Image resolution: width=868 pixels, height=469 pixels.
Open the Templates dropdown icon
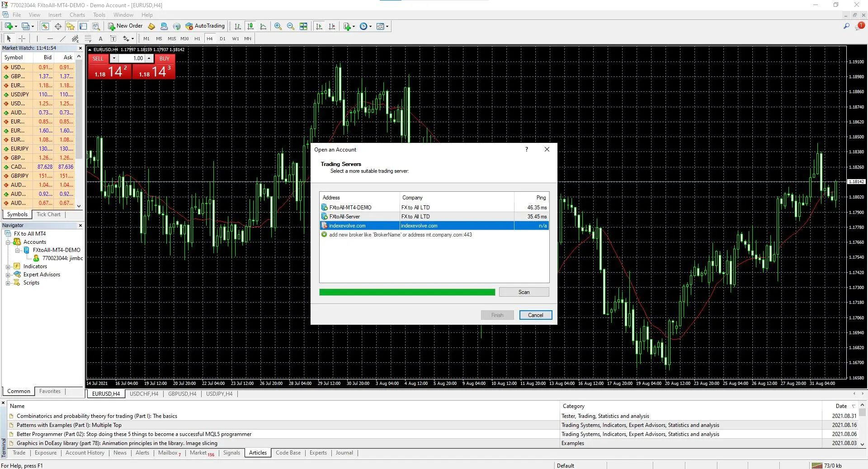click(382, 26)
